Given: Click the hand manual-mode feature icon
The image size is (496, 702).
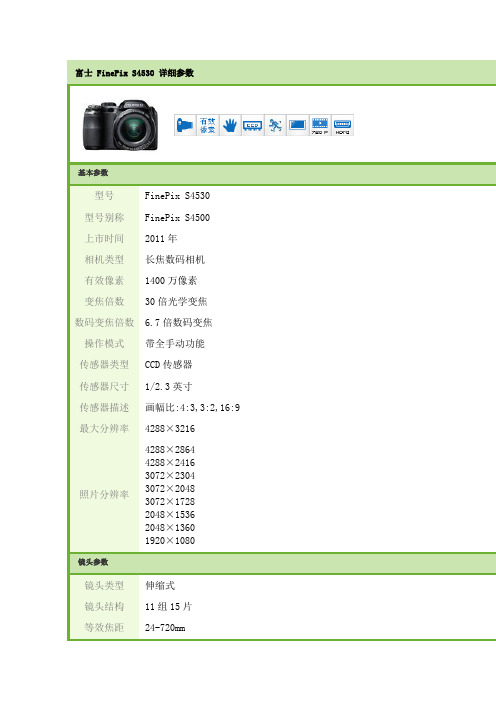Looking at the screenshot, I should 230,125.
